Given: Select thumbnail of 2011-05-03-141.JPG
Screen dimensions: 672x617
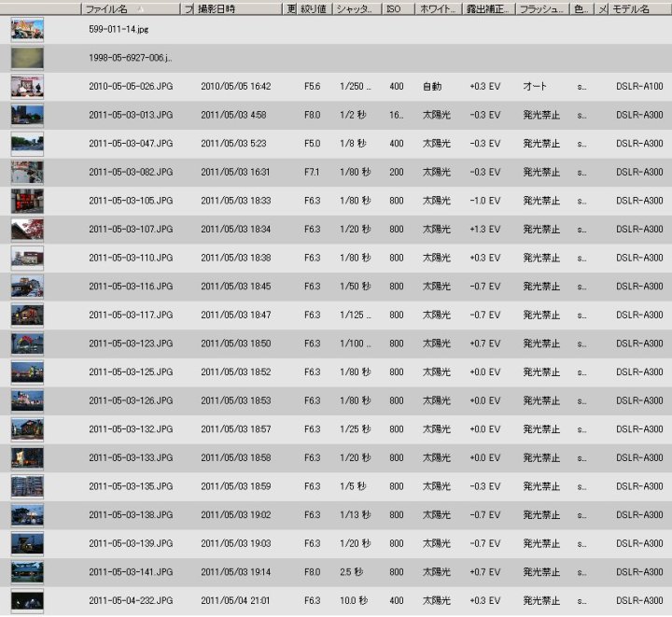Looking at the screenshot, I should (x=27, y=572).
